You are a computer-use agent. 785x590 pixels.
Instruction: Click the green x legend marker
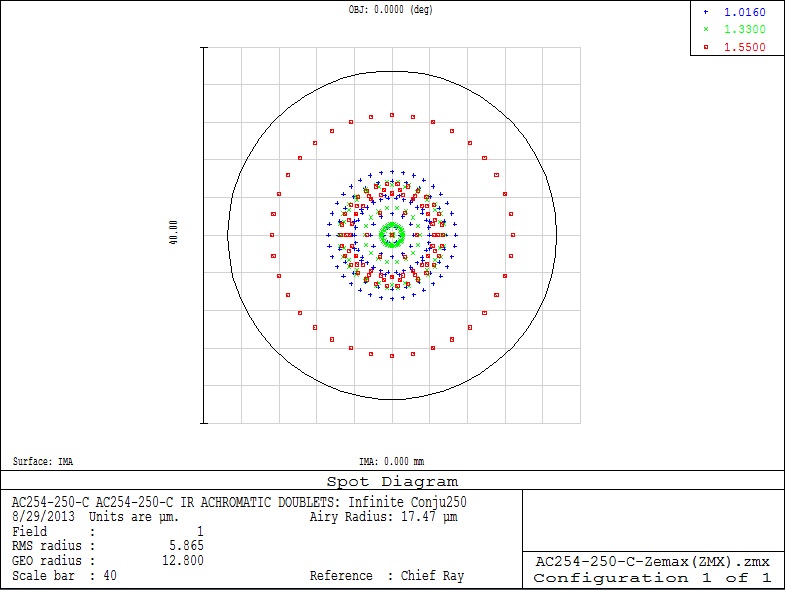[706, 29]
